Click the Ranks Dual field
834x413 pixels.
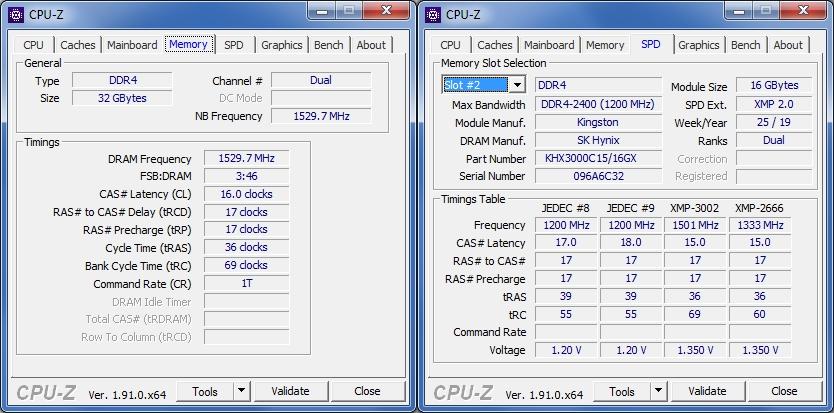(774, 141)
